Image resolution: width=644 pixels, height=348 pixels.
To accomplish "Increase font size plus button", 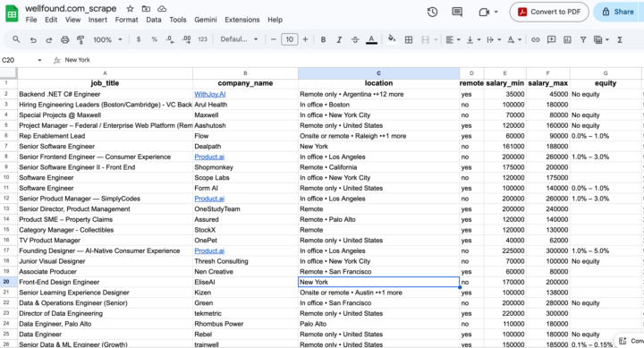I will (x=305, y=39).
